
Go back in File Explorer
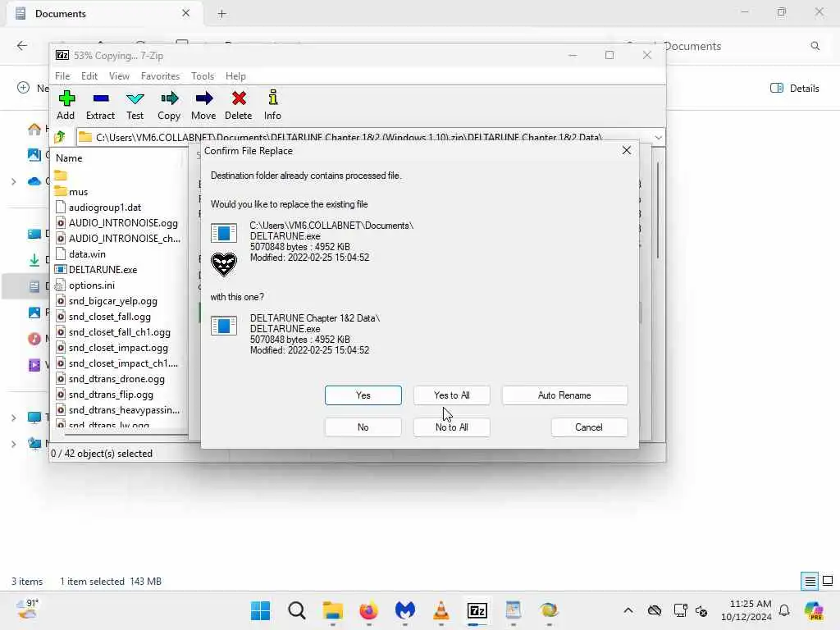[x=22, y=46]
